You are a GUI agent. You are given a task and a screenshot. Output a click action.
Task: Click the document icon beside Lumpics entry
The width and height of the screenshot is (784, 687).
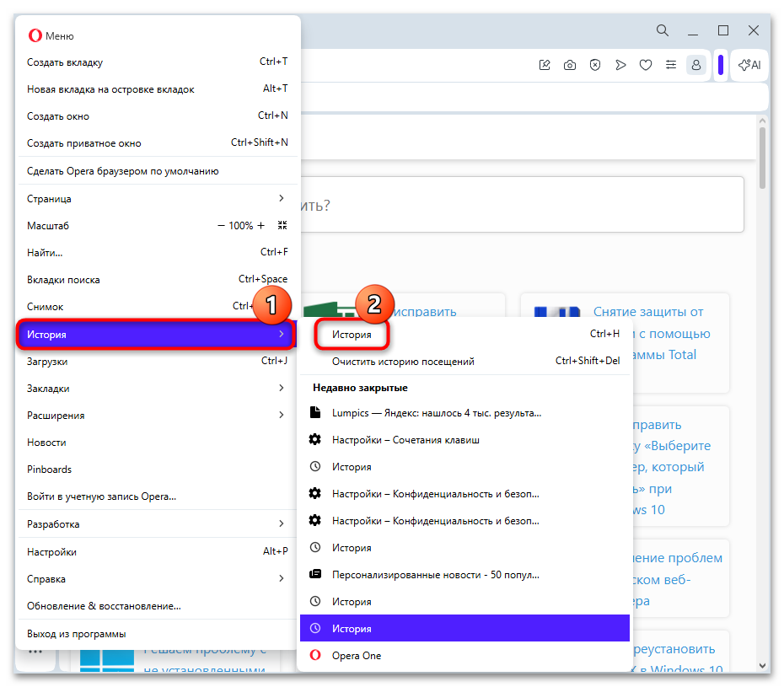(315, 412)
